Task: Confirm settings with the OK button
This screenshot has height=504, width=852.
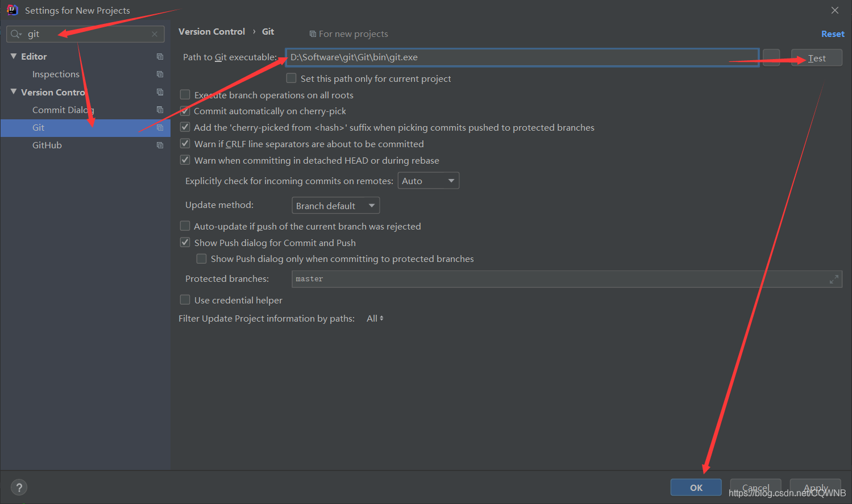Action: 696,488
